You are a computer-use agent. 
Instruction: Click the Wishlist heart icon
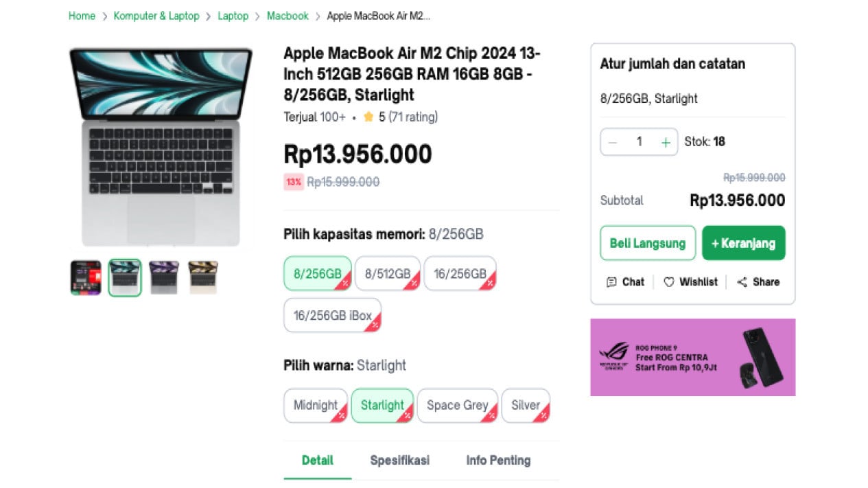pyautogui.click(x=669, y=282)
